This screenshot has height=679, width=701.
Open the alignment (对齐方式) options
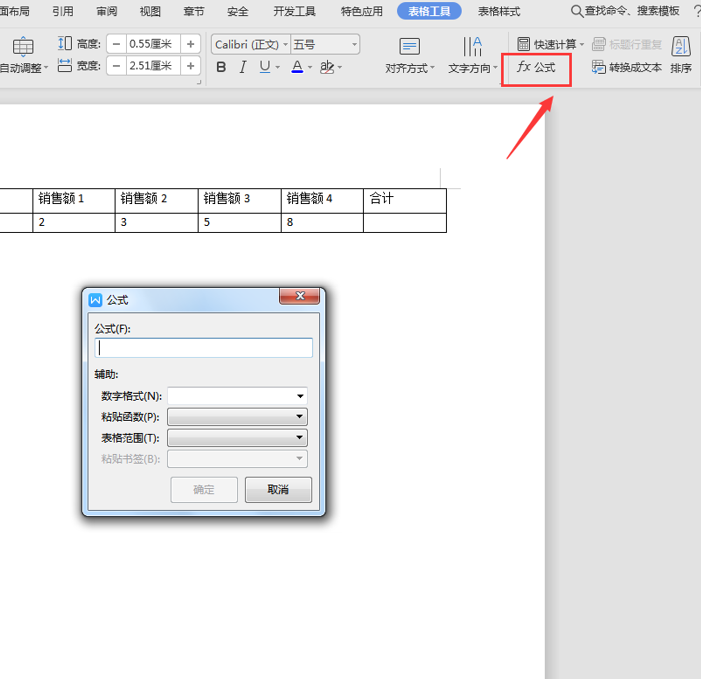410,56
